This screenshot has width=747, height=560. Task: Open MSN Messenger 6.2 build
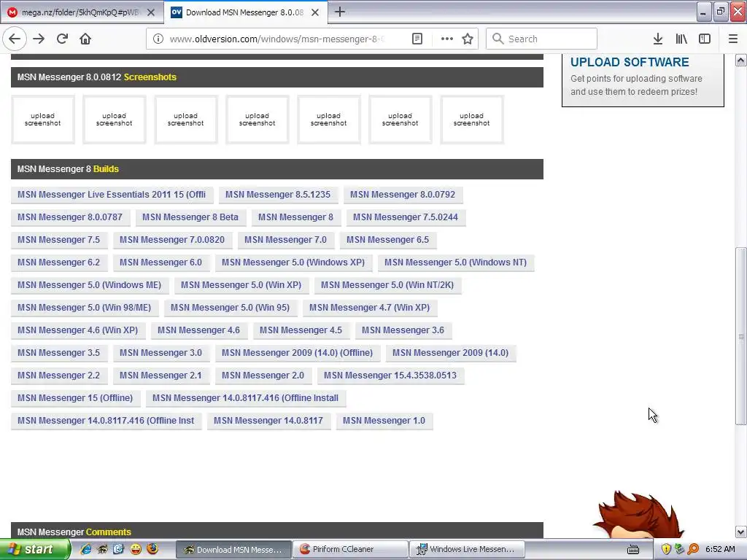coord(58,262)
